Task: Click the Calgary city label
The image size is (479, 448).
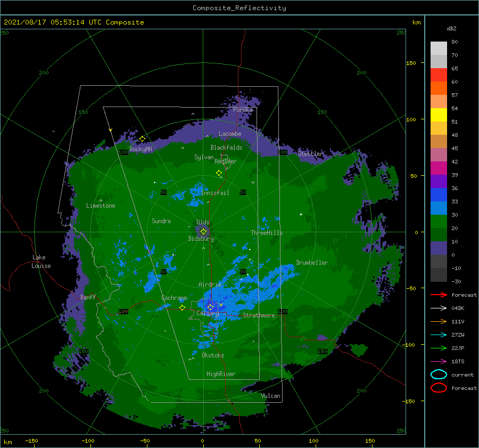Action: 208,313
